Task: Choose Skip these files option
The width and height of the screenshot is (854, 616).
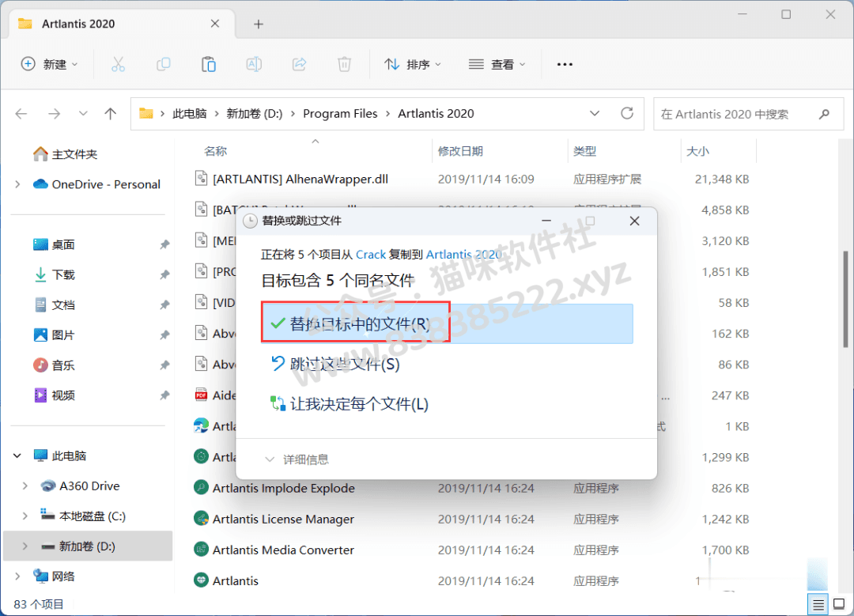Action: coord(335,364)
